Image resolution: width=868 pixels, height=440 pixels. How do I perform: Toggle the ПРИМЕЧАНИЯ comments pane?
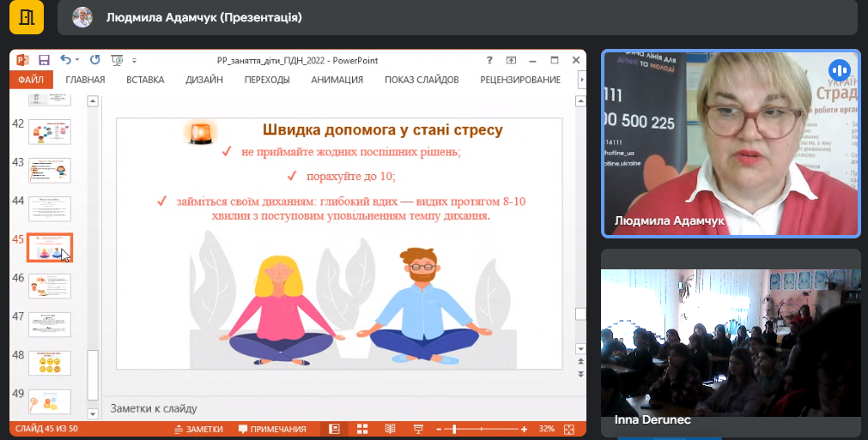(272, 429)
